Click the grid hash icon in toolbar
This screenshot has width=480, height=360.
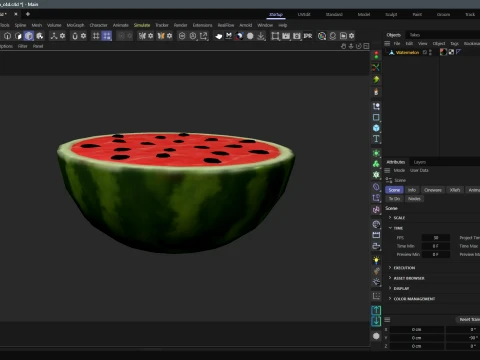[x=96, y=36]
